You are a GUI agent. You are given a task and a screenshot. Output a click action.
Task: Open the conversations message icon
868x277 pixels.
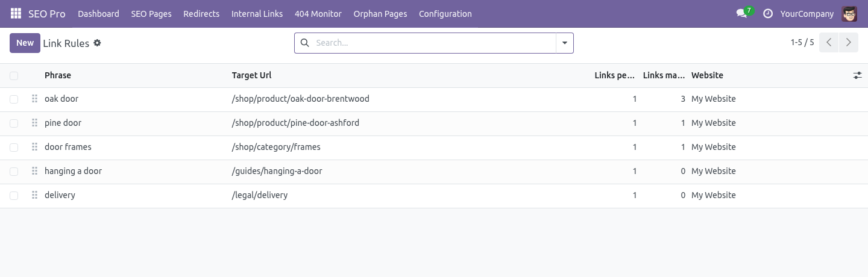pyautogui.click(x=741, y=13)
